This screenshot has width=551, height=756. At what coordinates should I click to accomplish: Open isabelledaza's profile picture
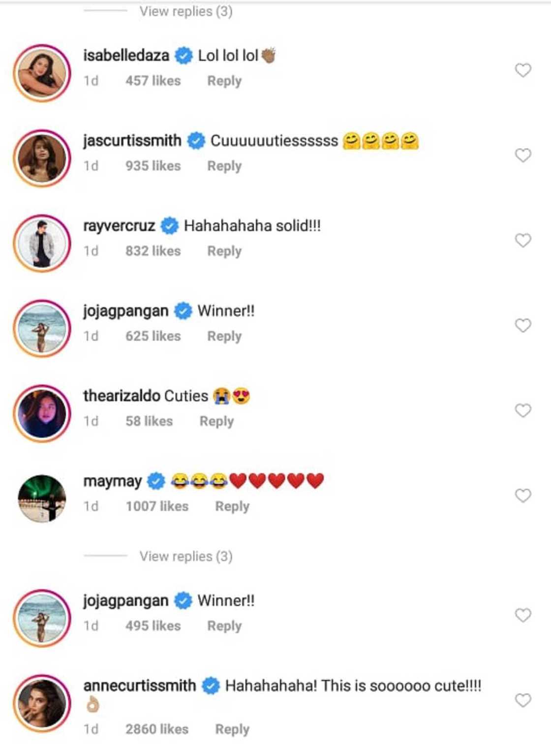click(x=42, y=73)
